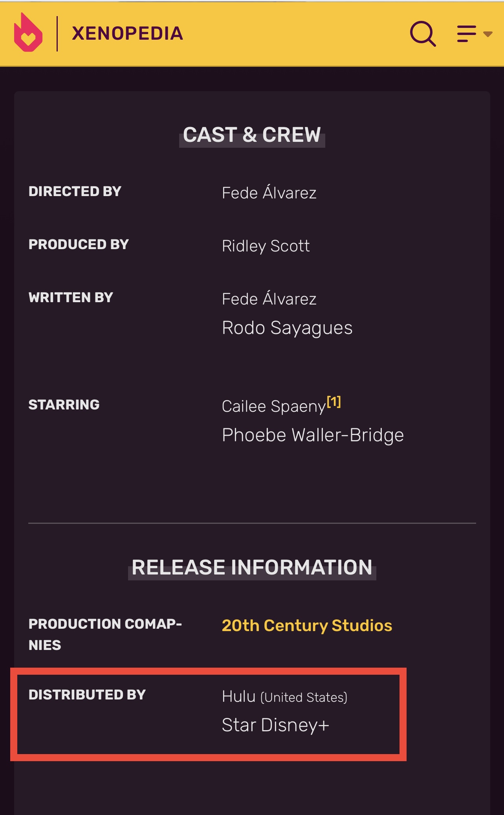Screen dimensions: 504x815
Task: Click the Fandom flame heart logo
Action: pyautogui.click(x=28, y=32)
